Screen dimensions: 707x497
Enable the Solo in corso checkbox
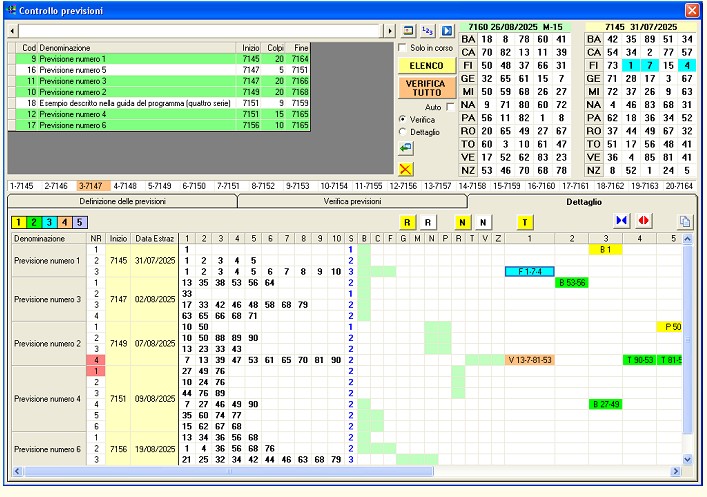(x=403, y=48)
